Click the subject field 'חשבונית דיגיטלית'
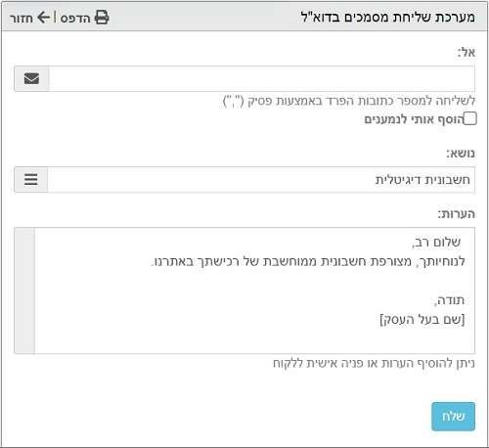Viewport: 489px width, 448px height. click(261, 179)
